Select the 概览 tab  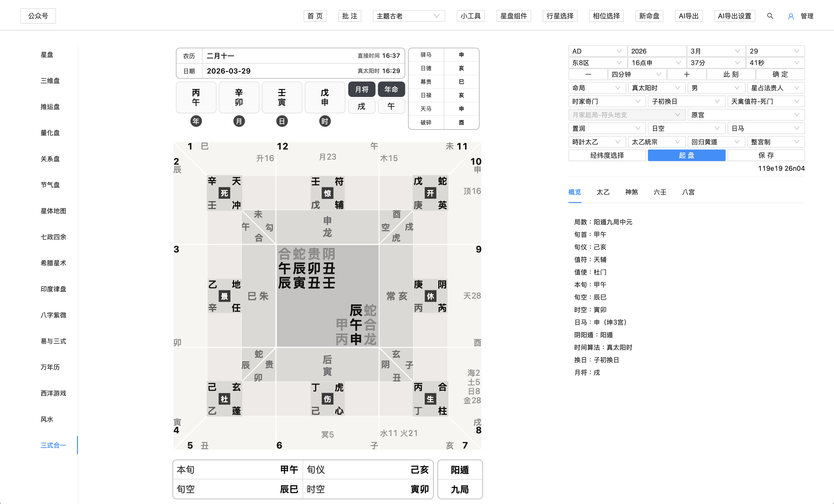(575, 192)
